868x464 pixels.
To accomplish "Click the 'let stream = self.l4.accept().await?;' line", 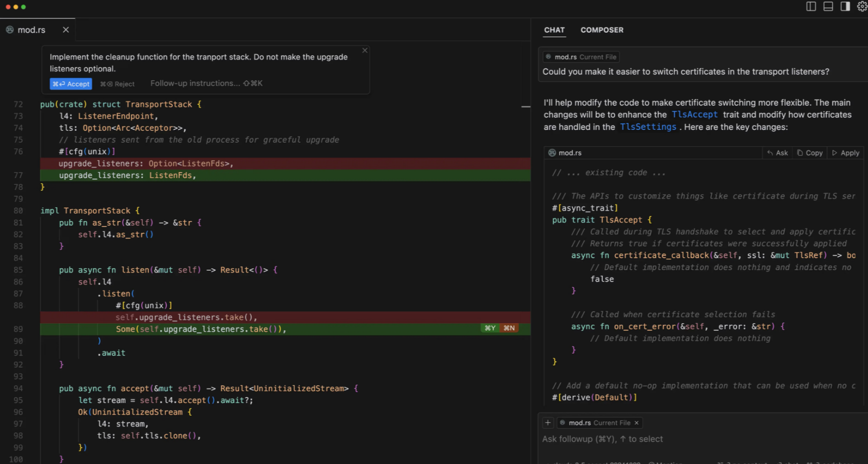I will coord(165,400).
